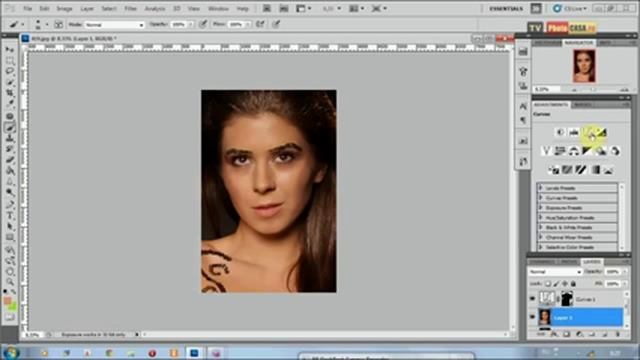Create new adjustment layer from Layers panel footer
The width and height of the screenshot is (640, 360).
580,335
